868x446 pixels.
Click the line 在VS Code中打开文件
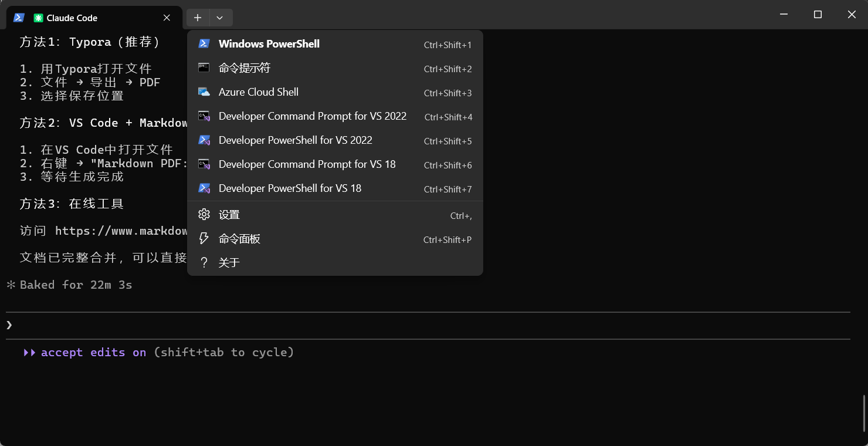coord(96,150)
